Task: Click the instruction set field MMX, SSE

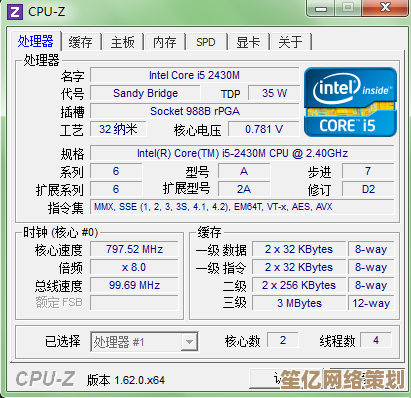Action: coord(242,207)
